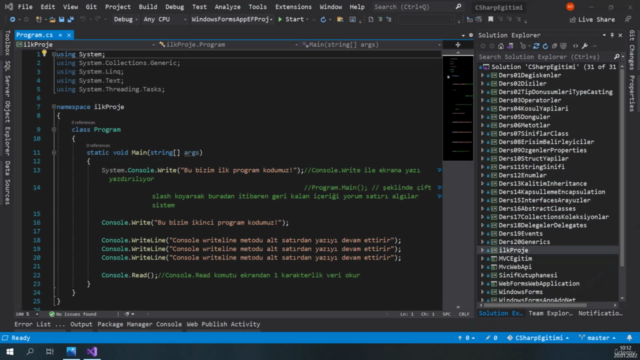
Task: Click the Solution Explorer Home icon
Action: click(501, 46)
